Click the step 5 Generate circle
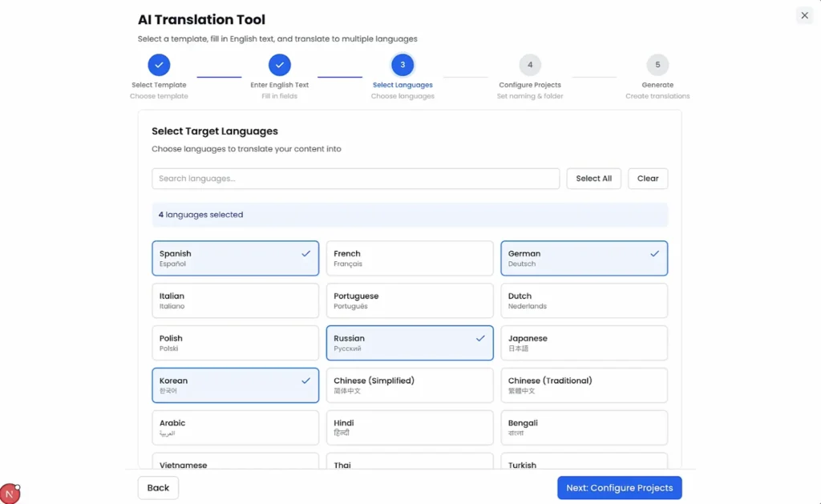Image resolution: width=821 pixels, height=504 pixels. (657, 65)
